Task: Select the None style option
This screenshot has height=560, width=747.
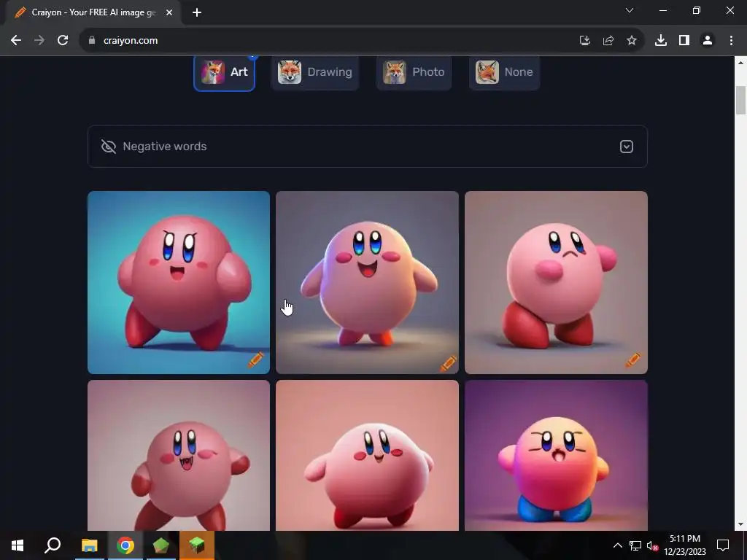Action: [504, 72]
